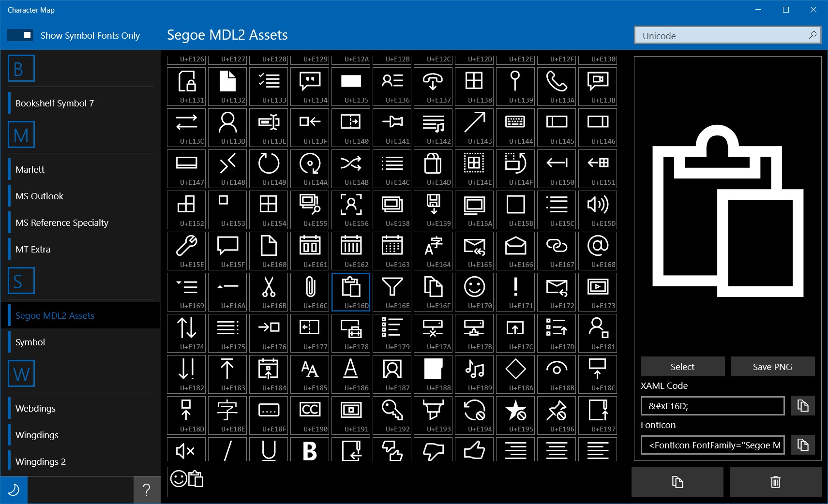Select the underline U glyph
The height and width of the screenshot is (504, 828).
(x=269, y=449)
